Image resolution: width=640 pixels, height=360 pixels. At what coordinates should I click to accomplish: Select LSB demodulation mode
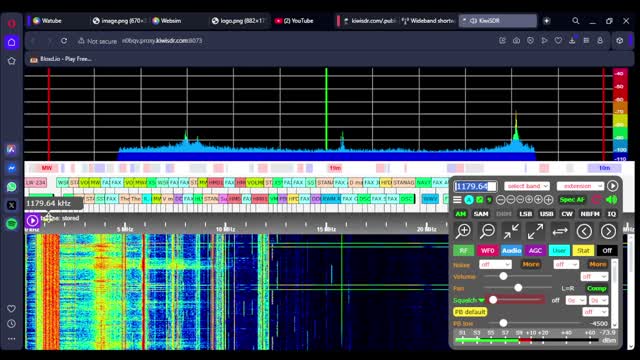tap(525, 214)
